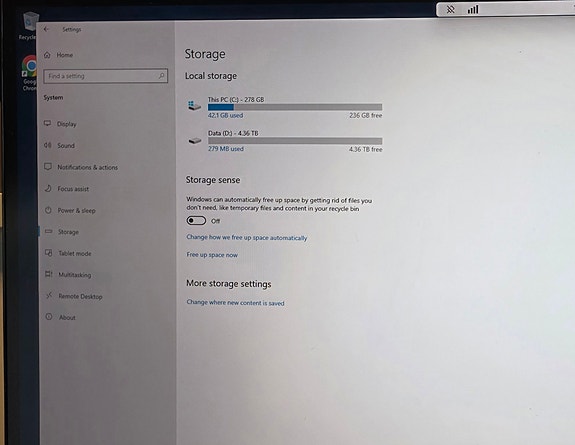Select Notifications & actions menu item
Viewport: 575px width, 445px height.
87,167
